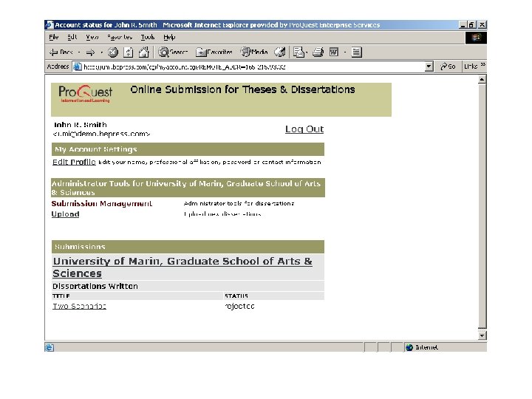Open the Edit Profile link
Screen dimensions: 532x399
(74, 162)
